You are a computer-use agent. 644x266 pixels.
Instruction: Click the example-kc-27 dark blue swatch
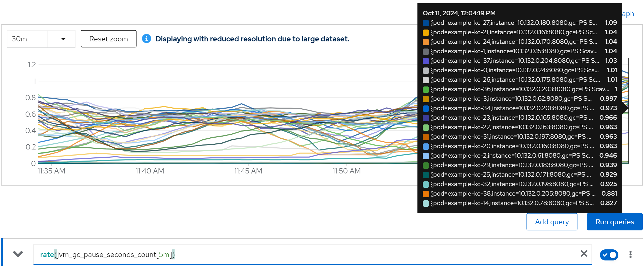[426, 23]
